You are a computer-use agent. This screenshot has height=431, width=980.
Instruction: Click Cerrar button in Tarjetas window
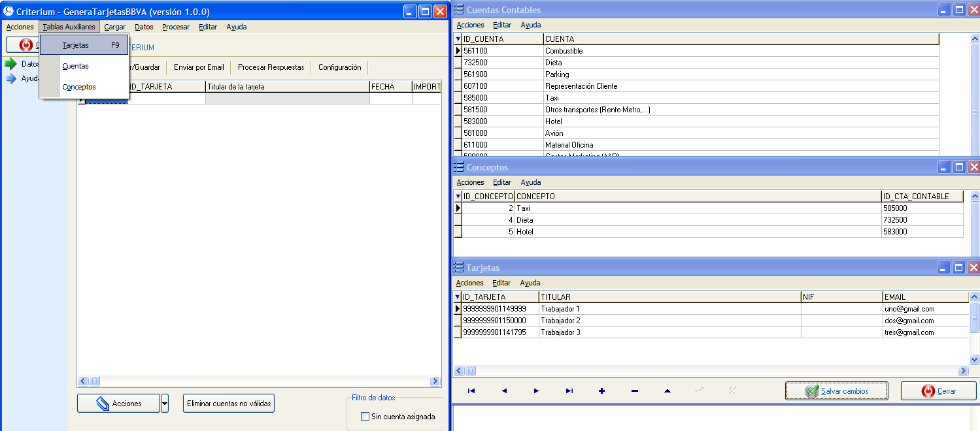point(939,391)
